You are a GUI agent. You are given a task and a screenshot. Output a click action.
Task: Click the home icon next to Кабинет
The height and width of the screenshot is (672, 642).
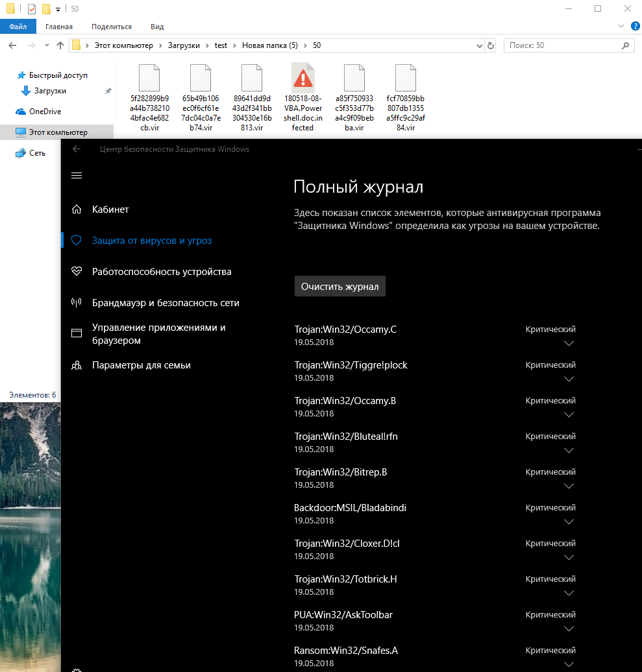[77, 209]
